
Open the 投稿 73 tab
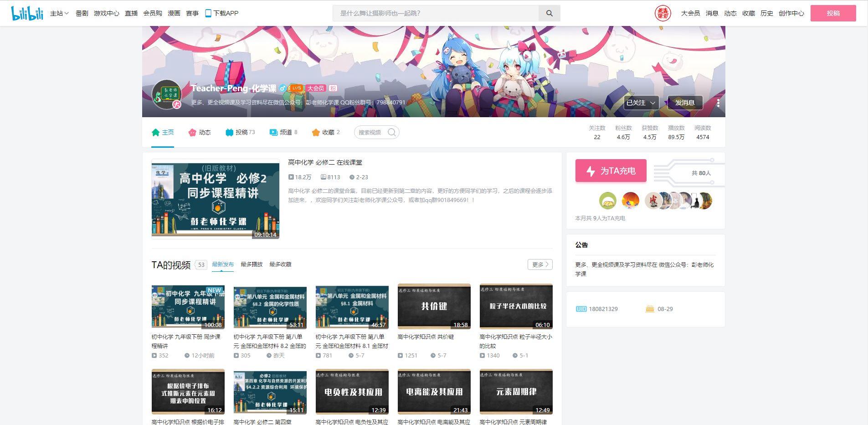coord(240,132)
